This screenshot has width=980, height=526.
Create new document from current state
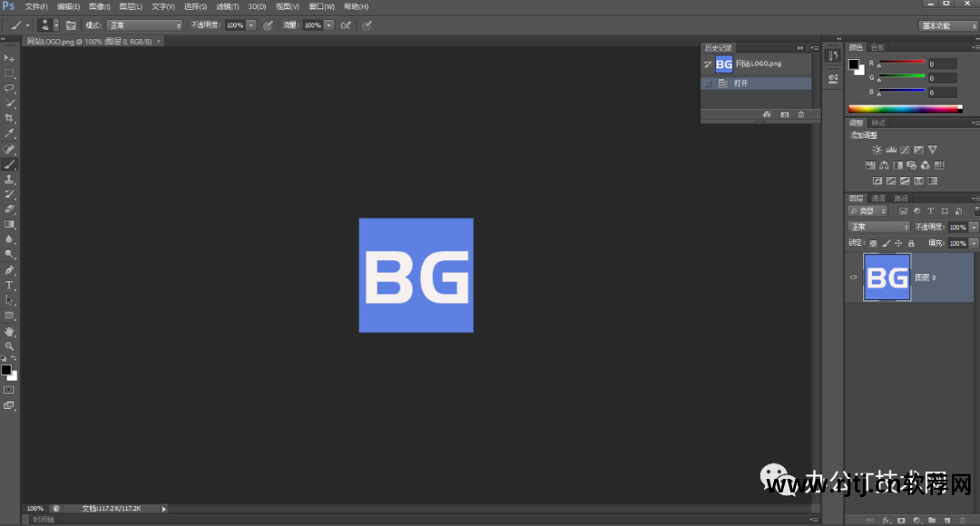767,115
